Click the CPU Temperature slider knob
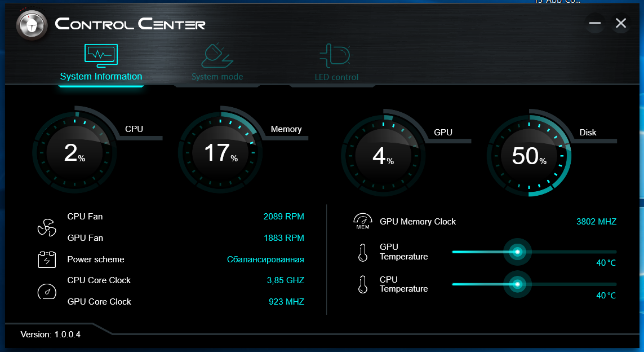This screenshot has width=644, height=352. (517, 284)
